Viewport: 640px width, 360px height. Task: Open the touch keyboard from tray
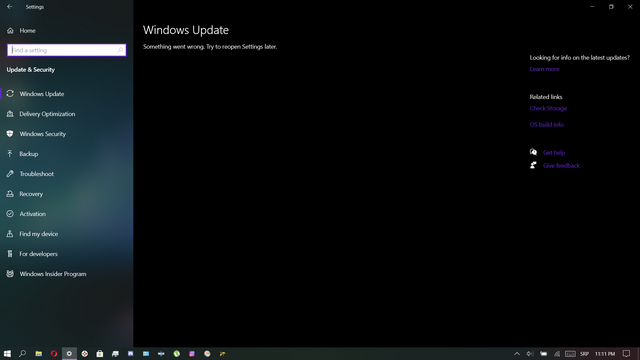click(x=570, y=354)
